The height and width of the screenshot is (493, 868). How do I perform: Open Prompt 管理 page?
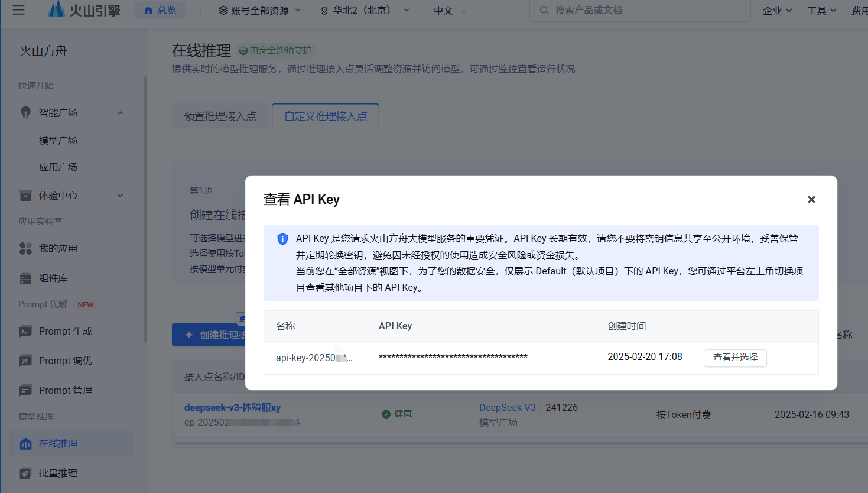click(x=66, y=390)
